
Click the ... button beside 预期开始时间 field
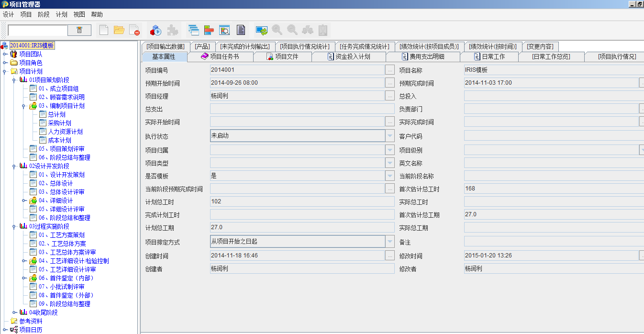pos(390,83)
